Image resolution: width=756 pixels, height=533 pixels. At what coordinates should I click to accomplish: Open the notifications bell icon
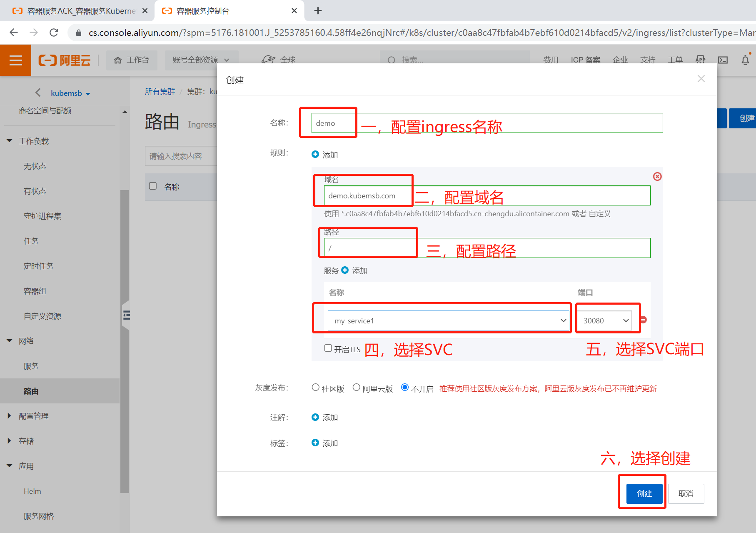pos(745,60)
